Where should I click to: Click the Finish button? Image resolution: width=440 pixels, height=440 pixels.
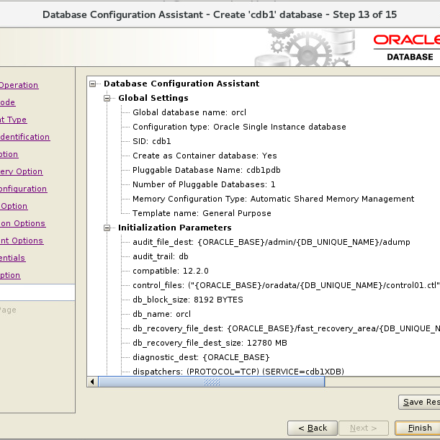419,428
